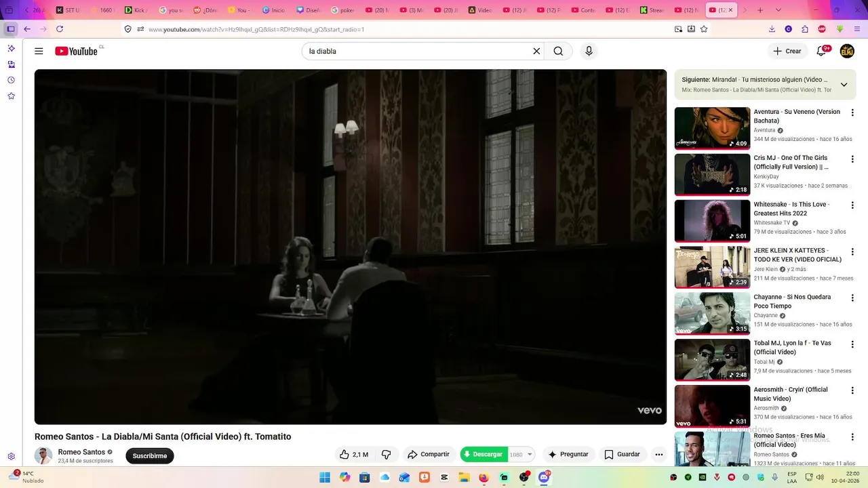Collapse the Mix playlist panel chevron
Screen dimensions: 868x488
[844, 85]
